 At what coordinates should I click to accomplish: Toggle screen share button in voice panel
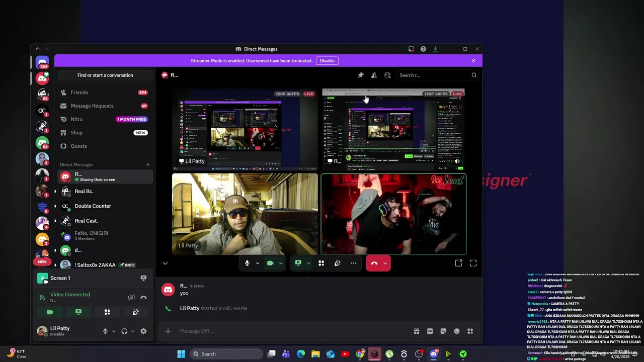(x=78, y=312)
